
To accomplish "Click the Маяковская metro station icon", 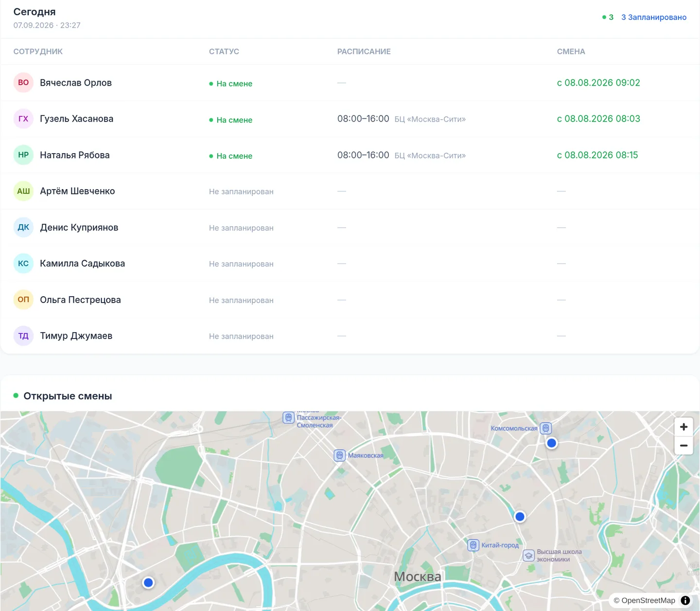I will tap(340, 455).
